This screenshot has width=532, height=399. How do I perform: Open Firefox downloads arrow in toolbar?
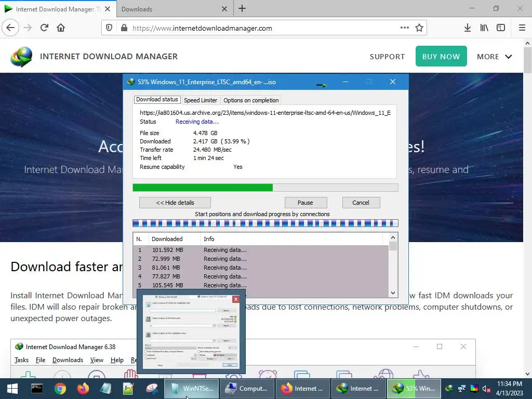pyautogui.click(x=468, y=28)
